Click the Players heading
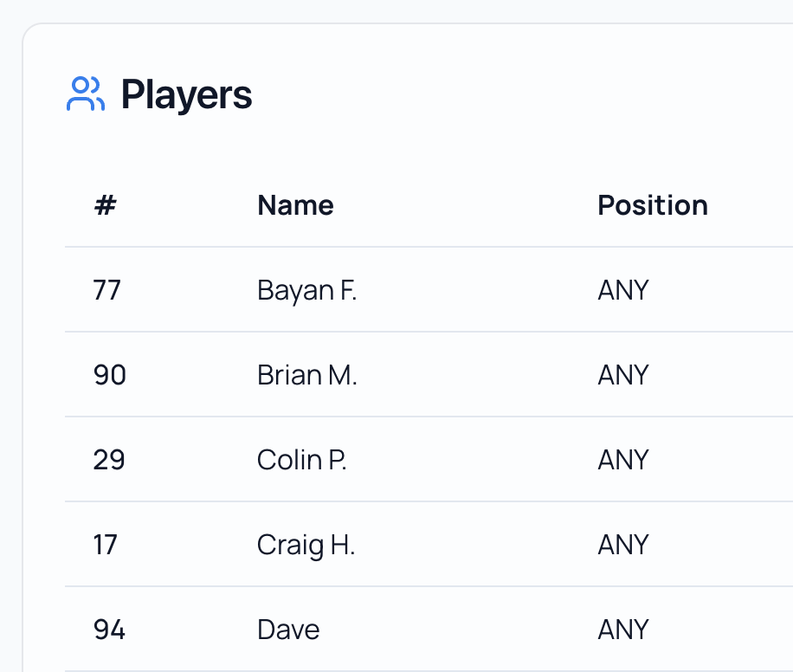The height and width of the screenshot is (672, 793). pos(186,94)
